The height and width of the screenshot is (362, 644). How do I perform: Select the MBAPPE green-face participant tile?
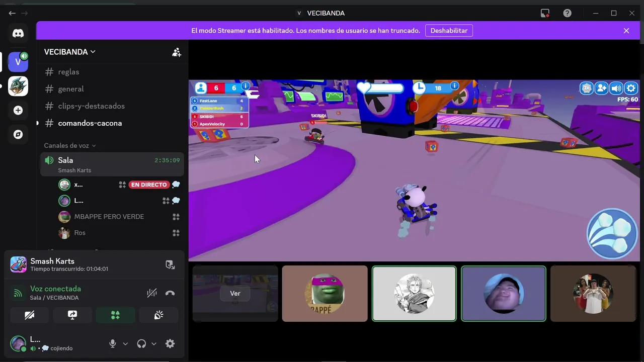pos(325,294)
